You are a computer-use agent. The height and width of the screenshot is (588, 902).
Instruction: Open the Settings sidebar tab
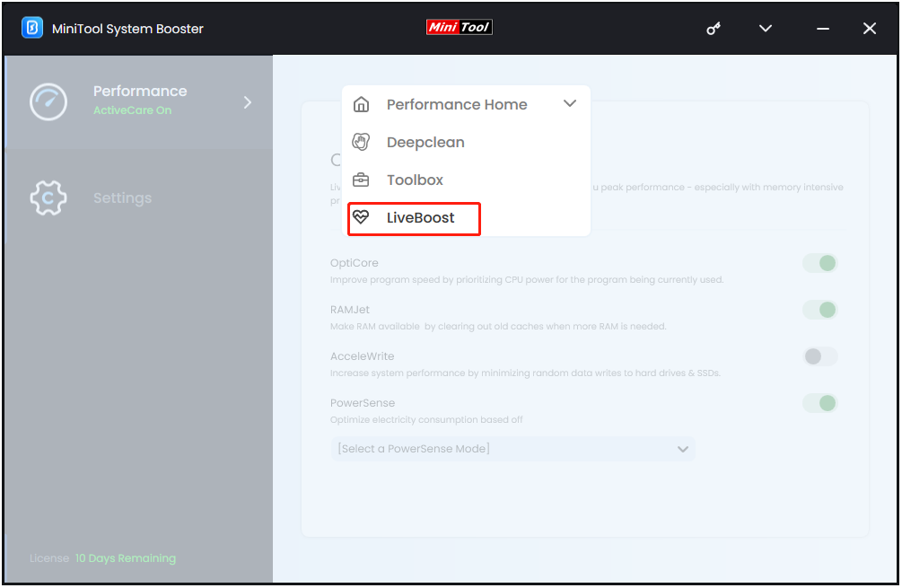click(138, 197)
